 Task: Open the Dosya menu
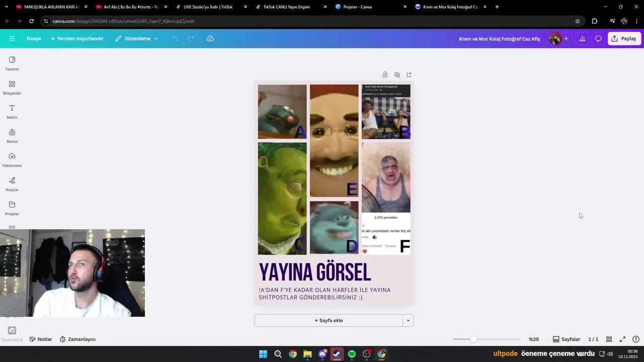(x=34, y=39)
